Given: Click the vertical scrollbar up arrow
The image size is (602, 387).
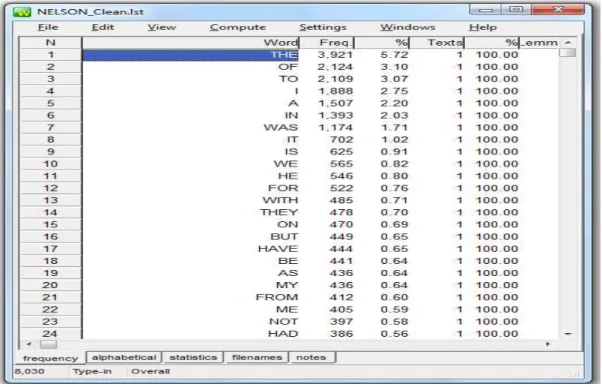Looking at the screenshot, I should [x=568, y=43].
